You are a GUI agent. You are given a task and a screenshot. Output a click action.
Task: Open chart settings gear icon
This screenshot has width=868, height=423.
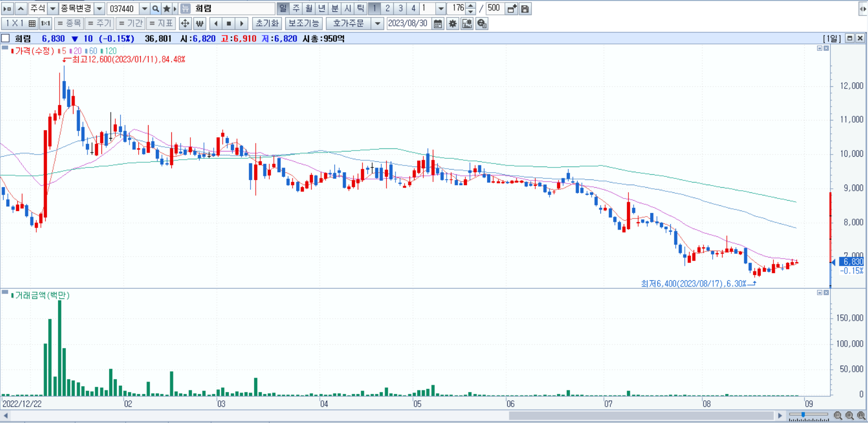coord(453,23)
